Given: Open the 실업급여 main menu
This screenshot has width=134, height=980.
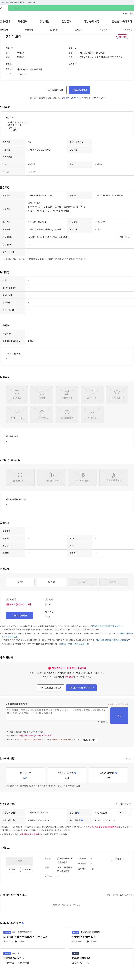Looking at the screenshot, I should coord(66,22).
